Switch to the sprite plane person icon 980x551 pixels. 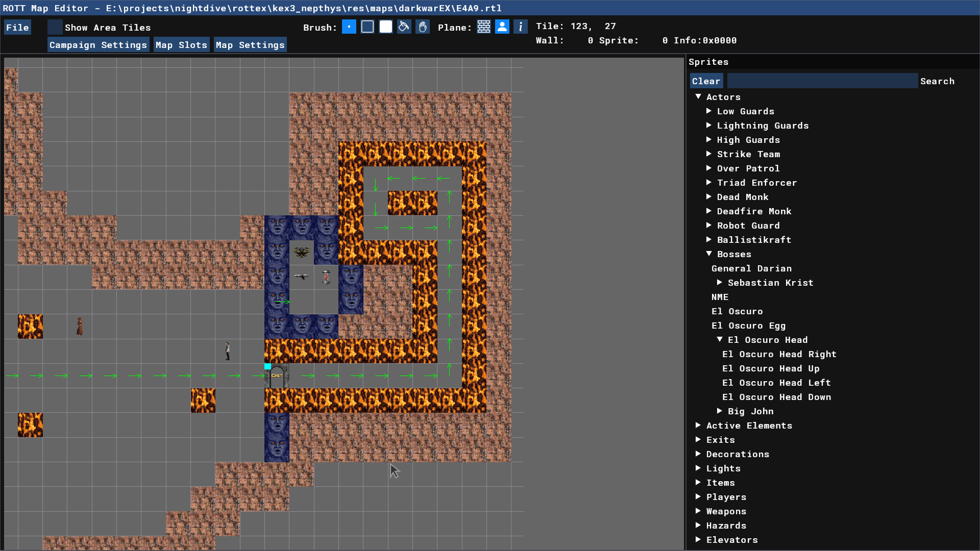tap(502, 27)
